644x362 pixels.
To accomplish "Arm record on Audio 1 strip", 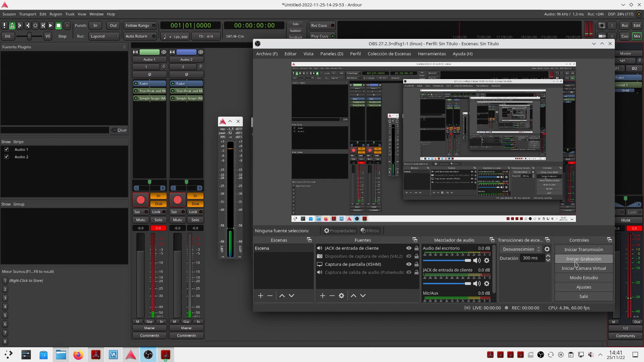I will [x=141, y=200].
